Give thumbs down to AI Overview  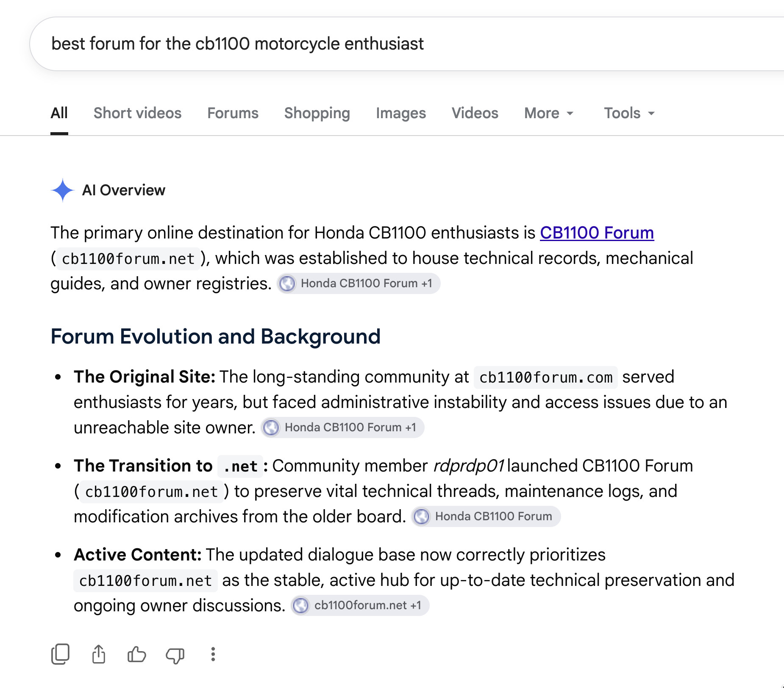[x=175, y=655]
